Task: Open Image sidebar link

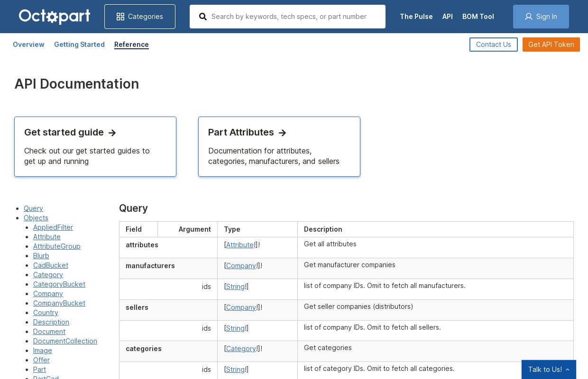Action: click(x=43, y=351)
